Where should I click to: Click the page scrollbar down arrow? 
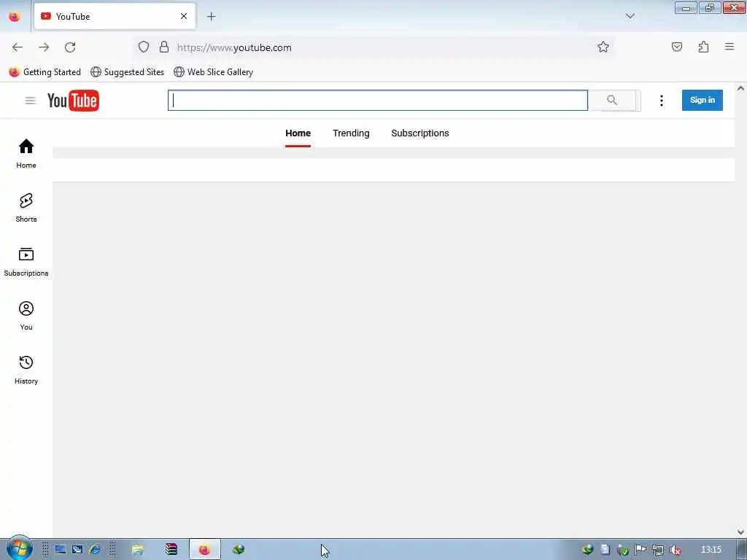click(x=740, y=532)
